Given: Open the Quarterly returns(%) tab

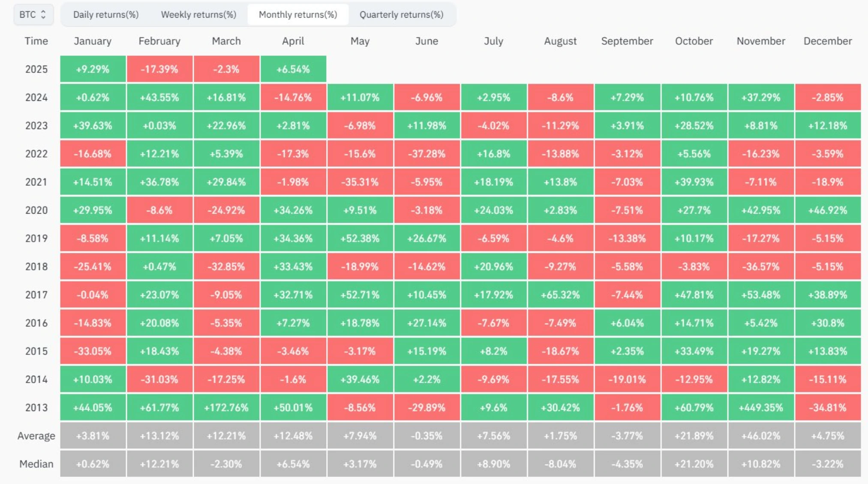Looking at the screenshot, I should [x=402, y=14].
